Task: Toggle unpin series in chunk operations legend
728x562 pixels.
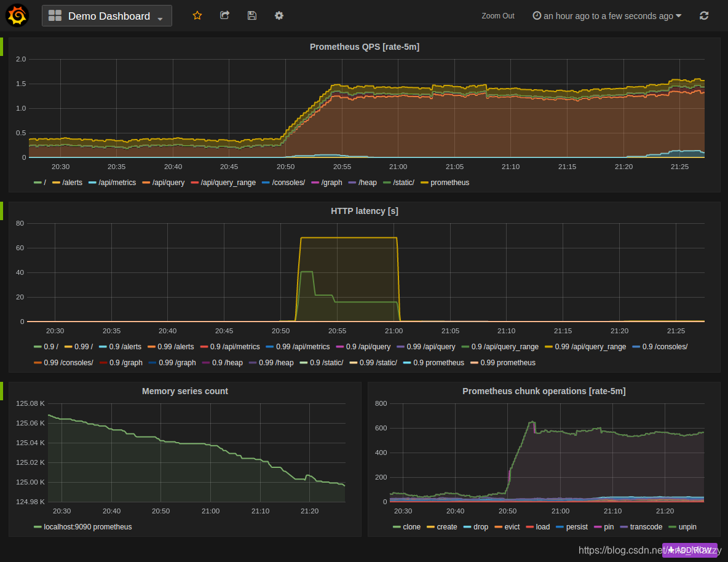Action: point(682,527)
